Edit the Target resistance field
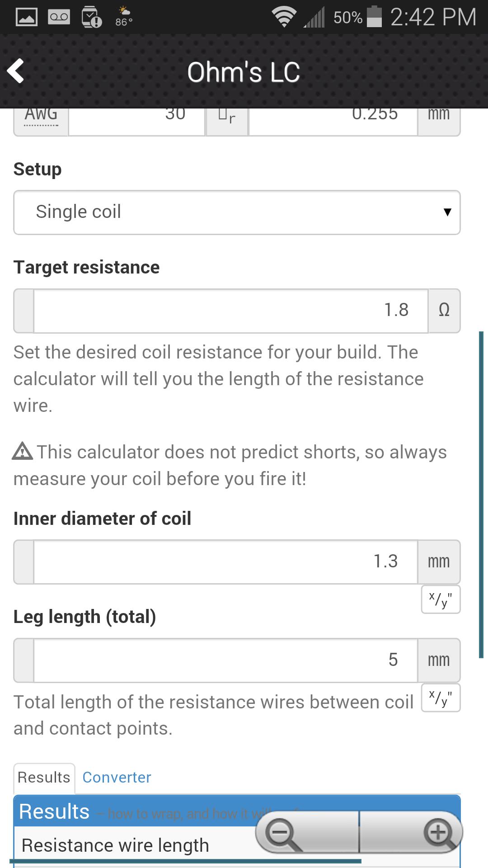The width and height of the screenshot is (488, 868). pos(230,311)
